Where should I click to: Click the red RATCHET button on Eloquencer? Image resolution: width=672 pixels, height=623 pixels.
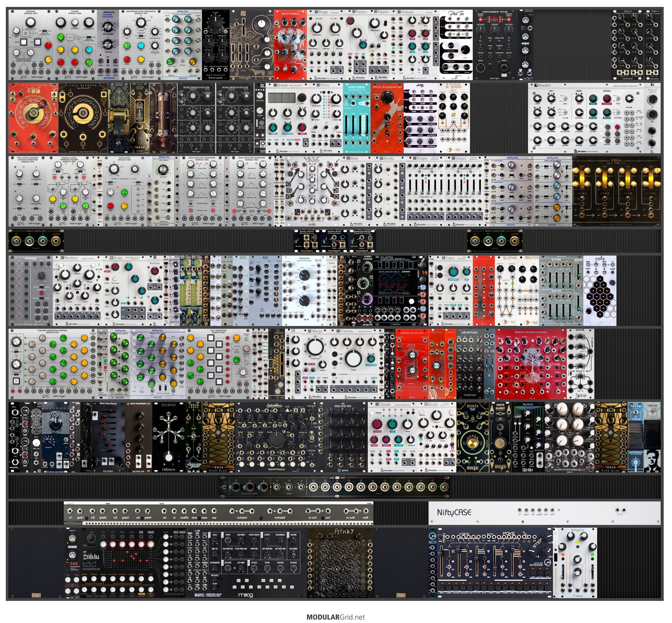[x=141, y=545]
